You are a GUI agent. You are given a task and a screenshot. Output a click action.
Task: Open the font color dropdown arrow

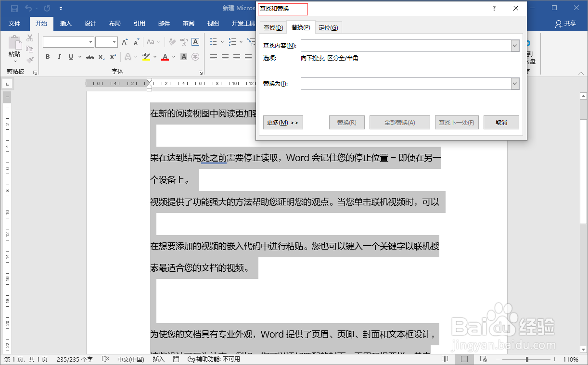click(x=174, y=57)
